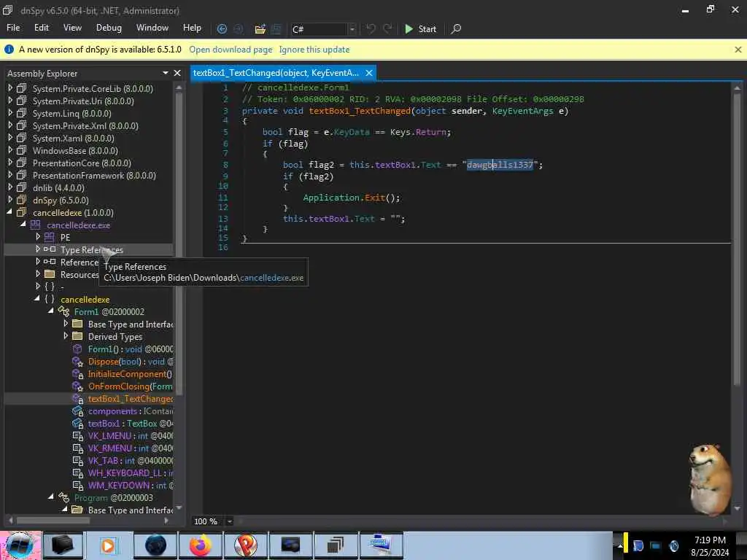This screenshot has width=747, height=560.
Task: Open the Edit menu
Action: pyautogui.click(x=42, y=28)
